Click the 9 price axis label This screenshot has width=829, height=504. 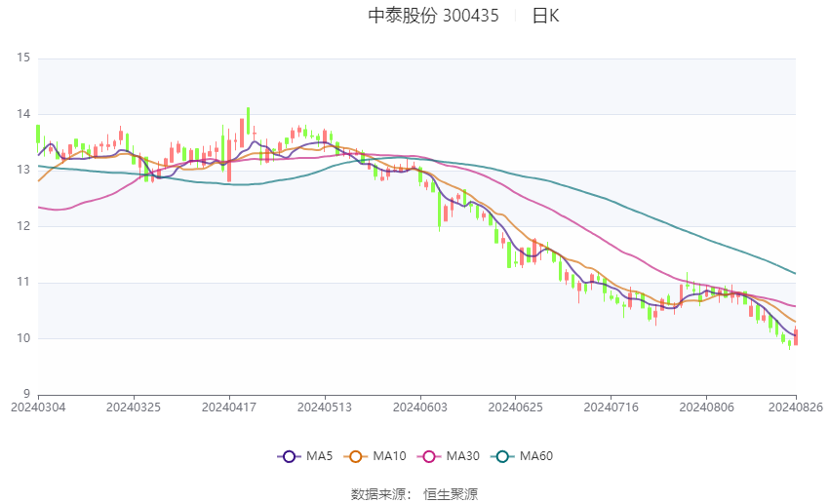26,394
